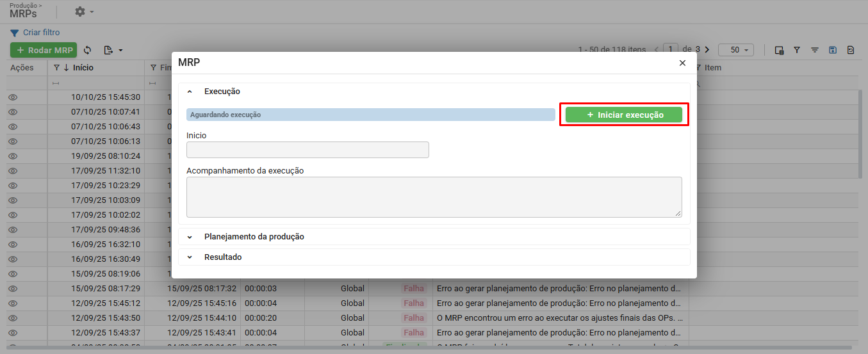The height and width of the screenshot is (354, 868).
Task: Refresh the MRPs list
Action: pyautogui.click(x=88, y=50)
